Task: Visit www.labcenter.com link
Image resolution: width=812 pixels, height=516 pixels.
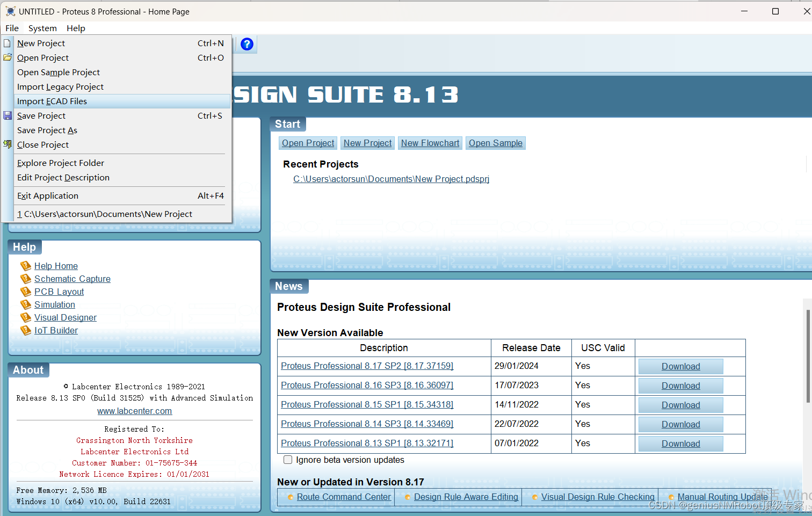Action: click(134, 411)
